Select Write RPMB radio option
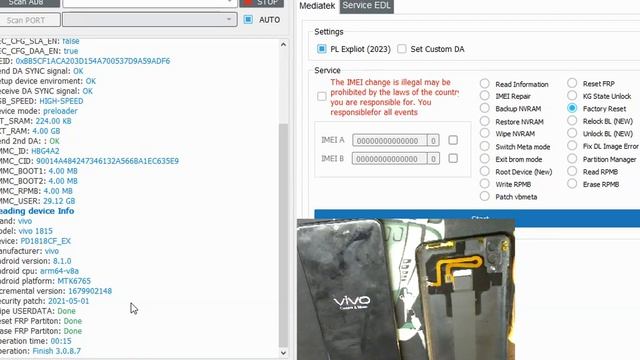The width and height of the screenshot is (640, 360). click(x=484, y=184)
